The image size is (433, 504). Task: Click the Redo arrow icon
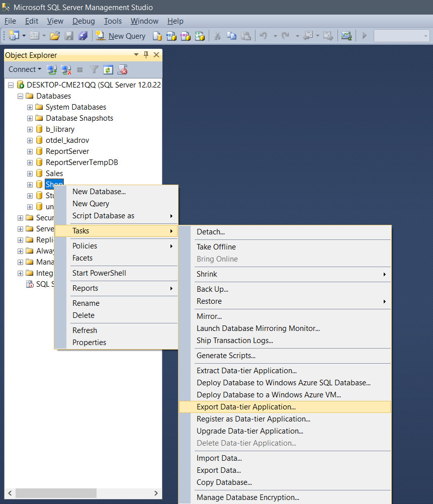point(286,36)
